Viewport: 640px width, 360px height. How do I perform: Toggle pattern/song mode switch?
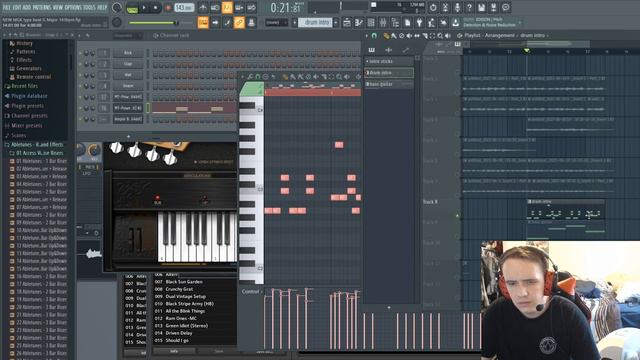coord(132,8)
